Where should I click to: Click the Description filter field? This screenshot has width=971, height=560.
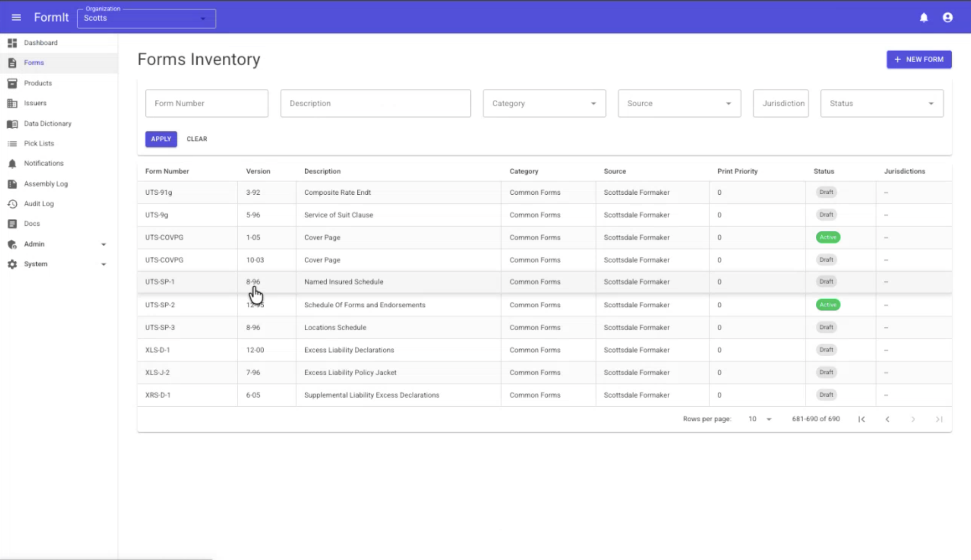point(376,103)
